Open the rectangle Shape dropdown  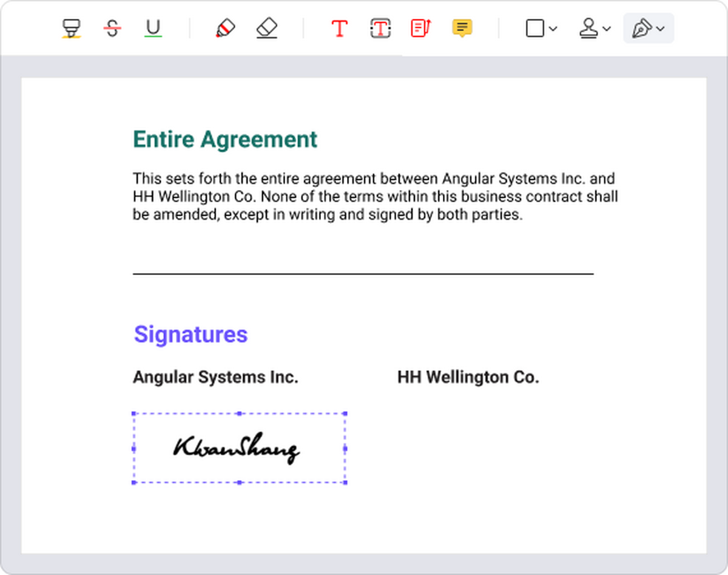tap(541, 29)
